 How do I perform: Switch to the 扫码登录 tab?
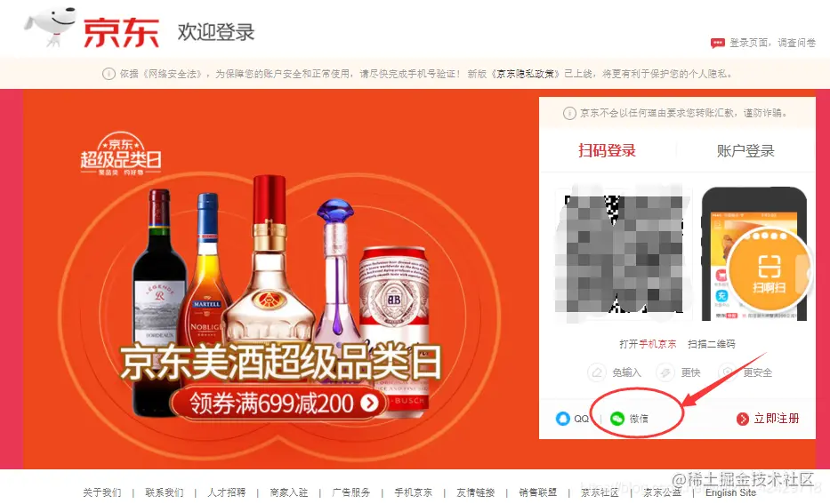click(x=607, y=151)
